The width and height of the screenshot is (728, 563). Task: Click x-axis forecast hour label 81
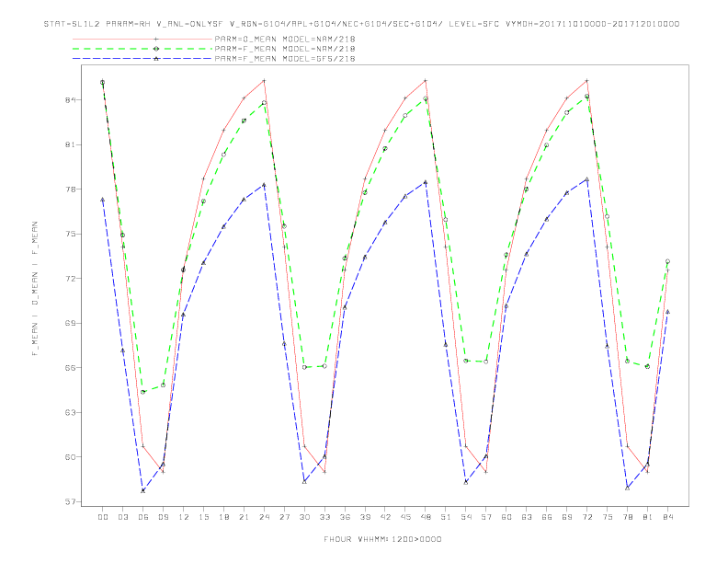pos(648,517)
